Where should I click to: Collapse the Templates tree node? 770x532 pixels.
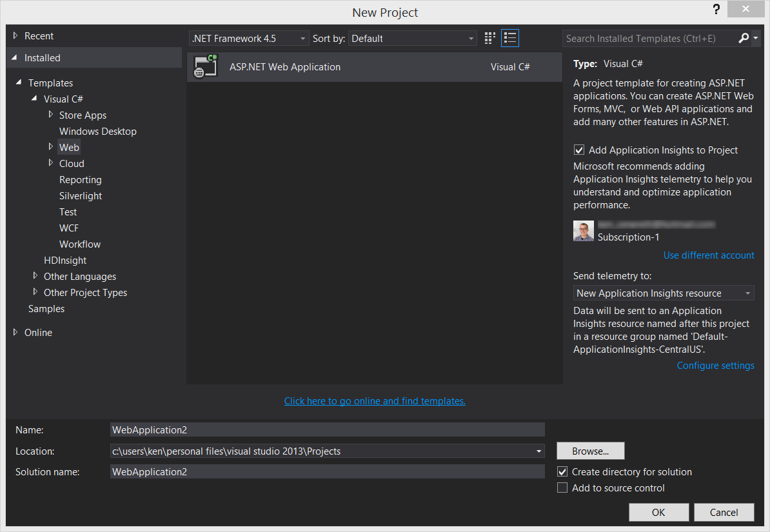pyautogui.click(x=19, y=82)
